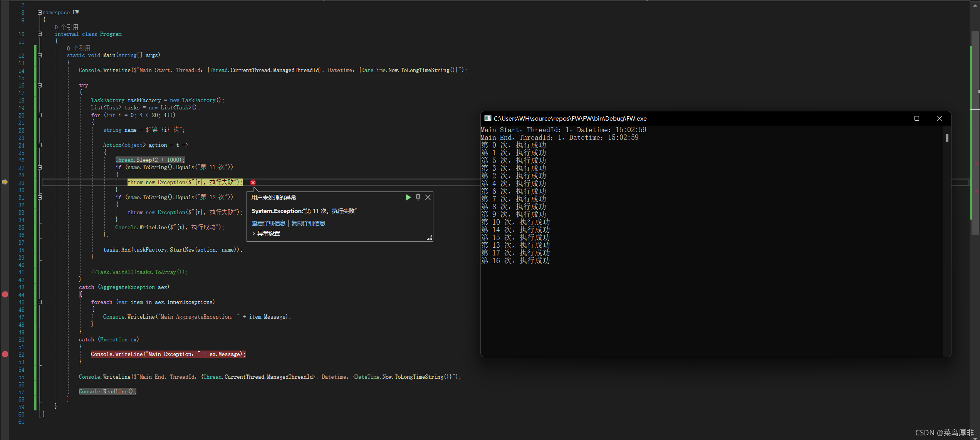Viewport: 980px width, 440px height.
Task: Toggle the breakpoint on line 44
Action: (5, 294)
